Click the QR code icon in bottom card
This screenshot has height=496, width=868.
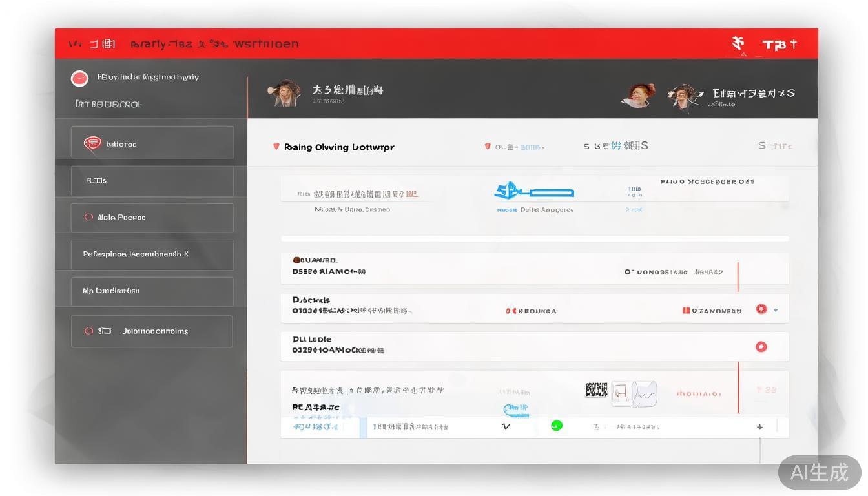[596, 389]
